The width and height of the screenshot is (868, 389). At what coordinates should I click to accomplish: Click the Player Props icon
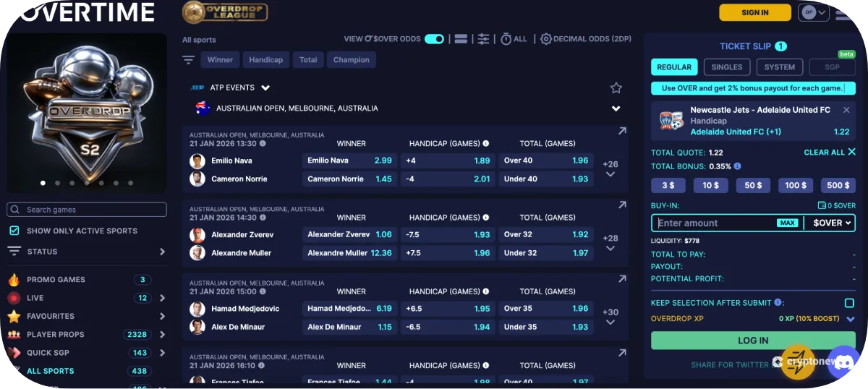pos(14,335)
